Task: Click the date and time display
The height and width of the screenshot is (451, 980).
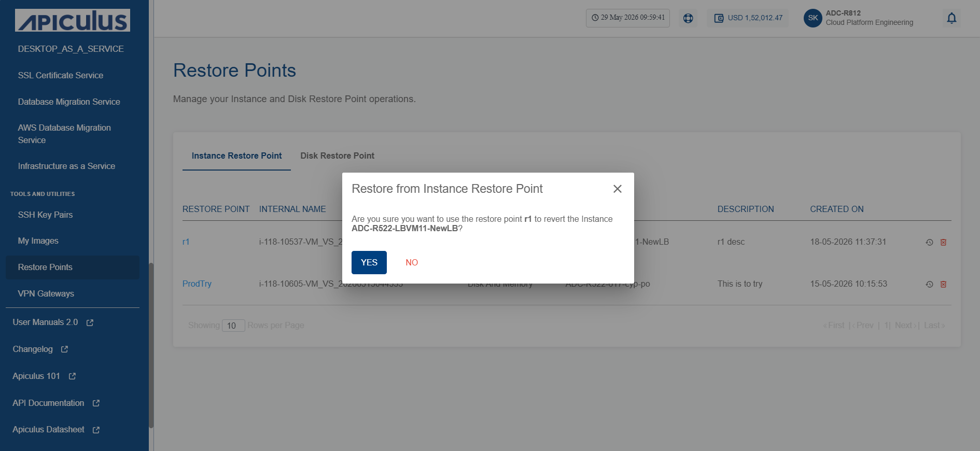Action: pyautogui.click(x=628, y=18)
